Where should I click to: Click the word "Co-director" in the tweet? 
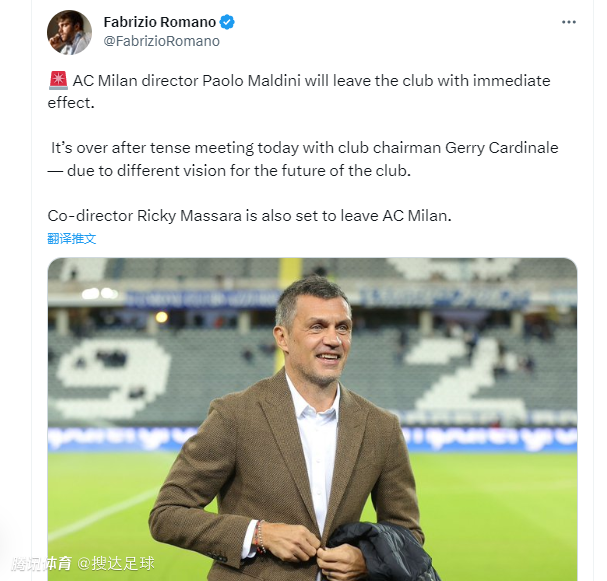pos(90,215)
